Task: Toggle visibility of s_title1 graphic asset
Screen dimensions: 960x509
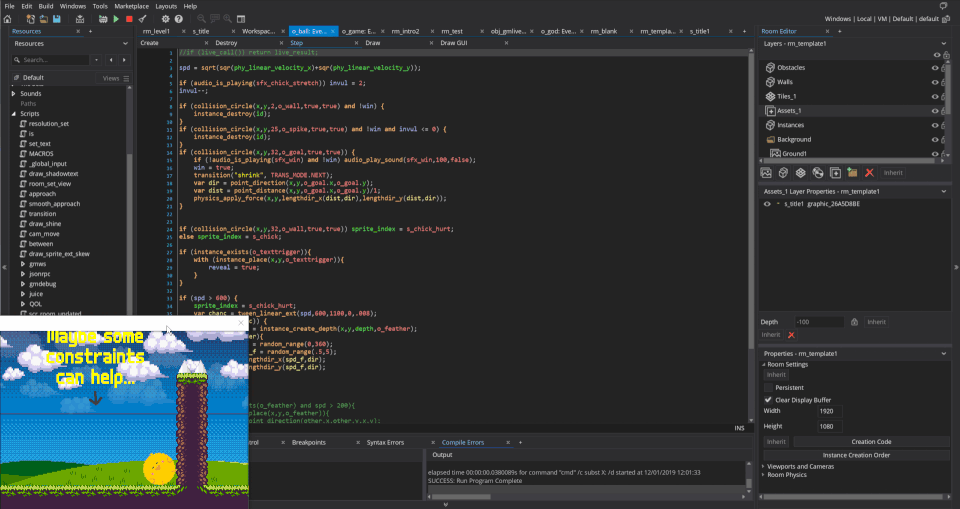Action: click(767, 204)
